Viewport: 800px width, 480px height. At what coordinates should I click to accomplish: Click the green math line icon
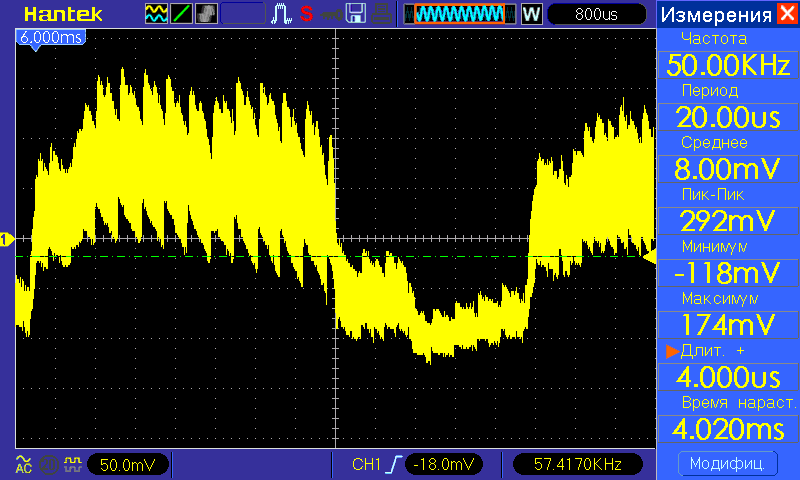point(183,14)
